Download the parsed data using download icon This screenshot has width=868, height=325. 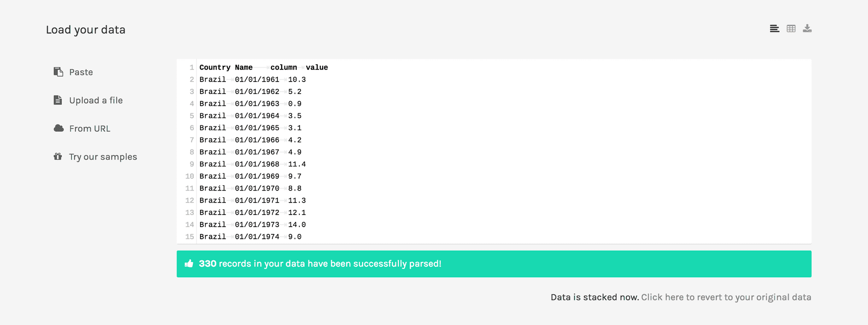pos(807,28)
